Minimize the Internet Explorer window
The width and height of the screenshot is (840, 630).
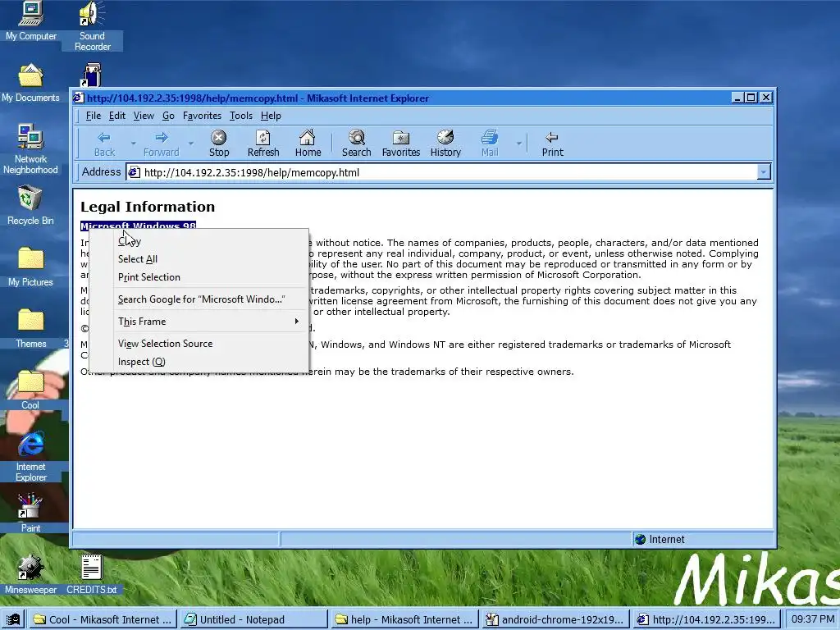point(737,98)
